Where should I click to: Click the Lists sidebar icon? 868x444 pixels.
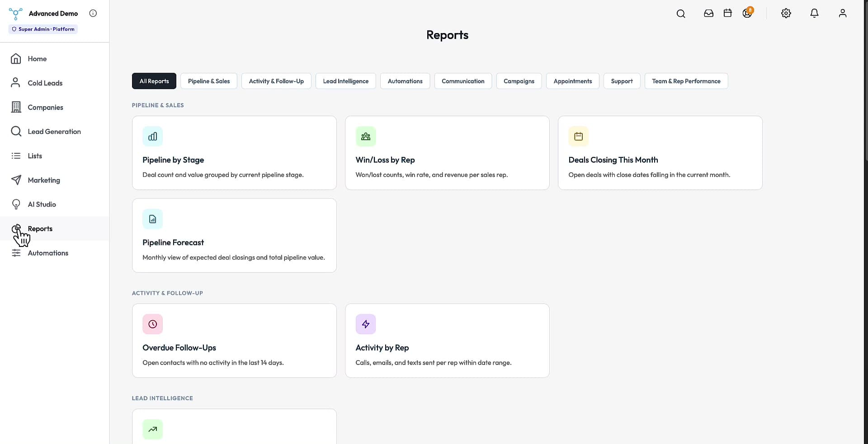point(16,156)
